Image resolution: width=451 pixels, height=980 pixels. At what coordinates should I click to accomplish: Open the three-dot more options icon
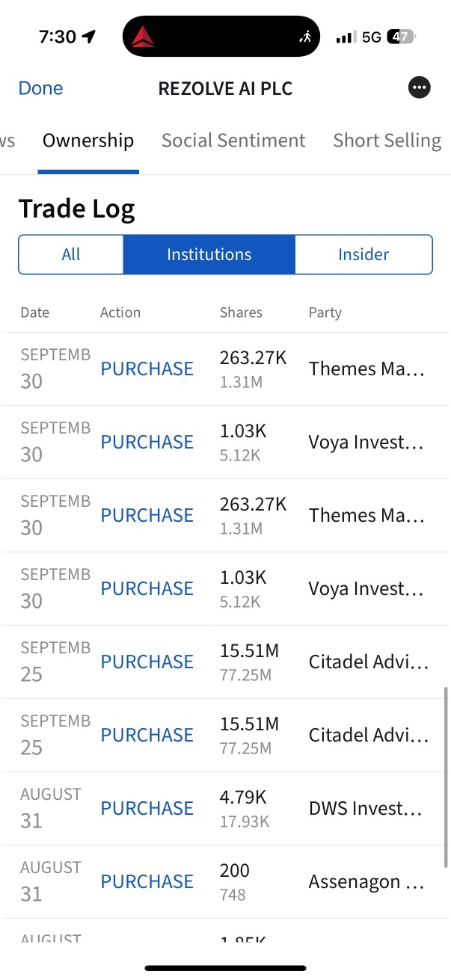(x=420, y=87)
